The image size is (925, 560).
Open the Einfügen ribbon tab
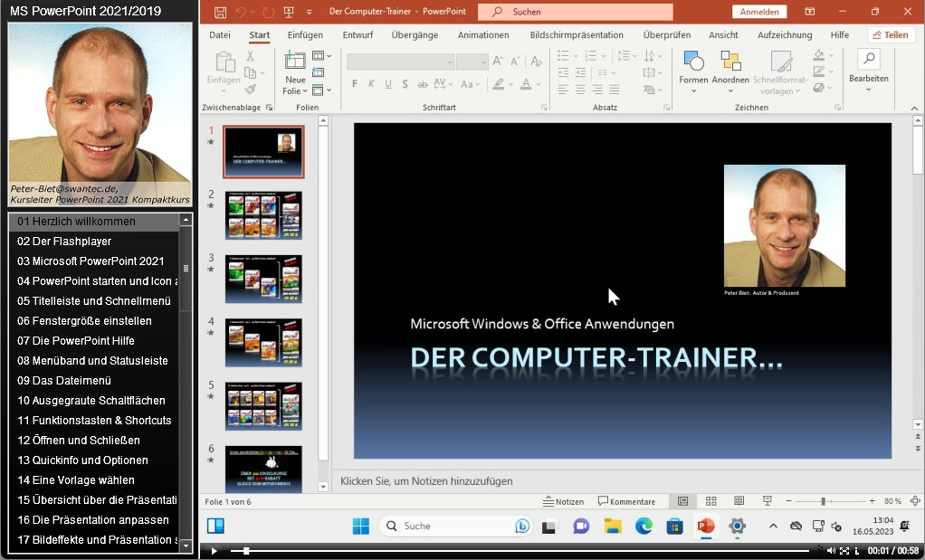pyautogui.click(x=305, y=35)
